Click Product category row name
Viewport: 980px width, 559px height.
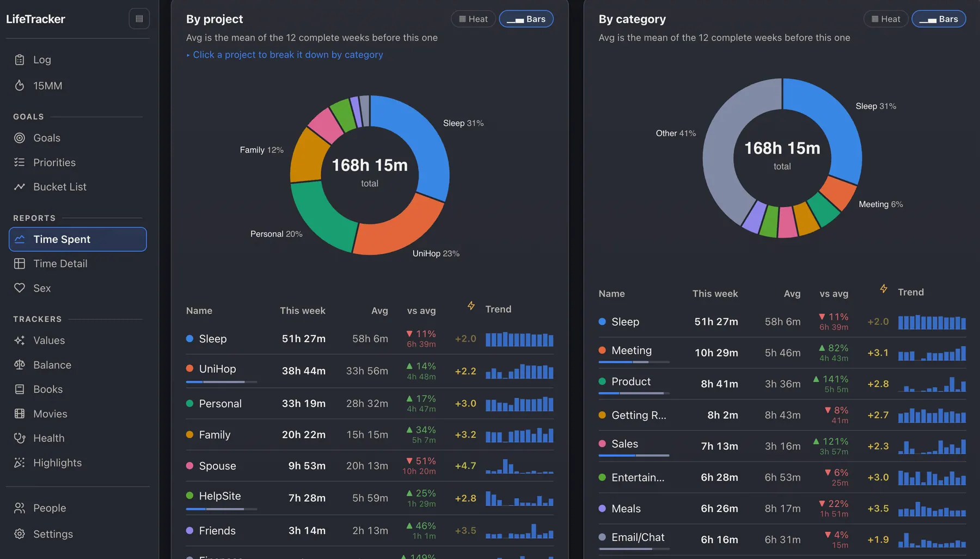(630, 381)
